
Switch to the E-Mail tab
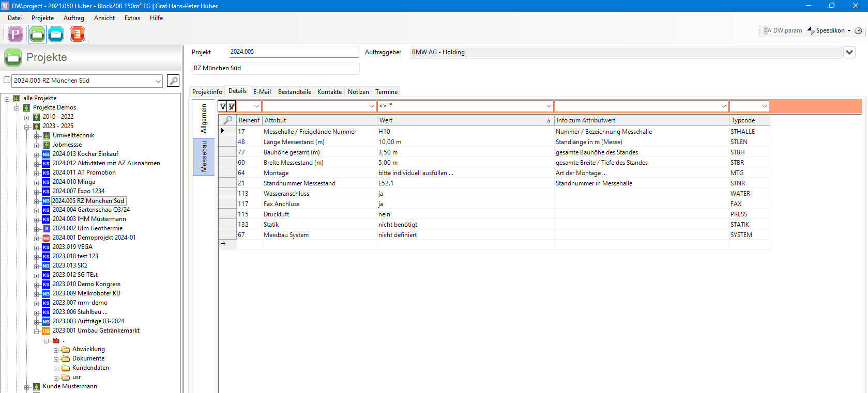(x=262, y=92)
